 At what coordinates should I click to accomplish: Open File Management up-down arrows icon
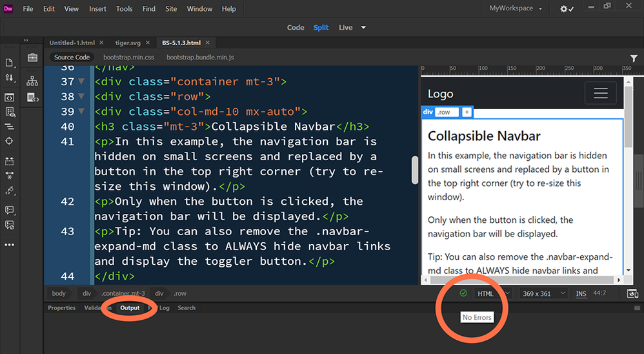[x=9, y=78]
